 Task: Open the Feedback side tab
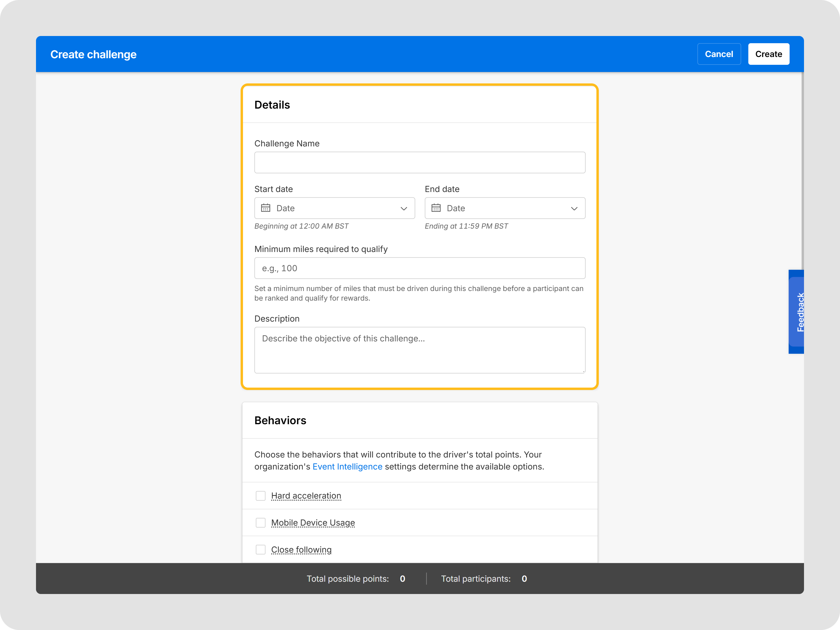pos(796,312)
